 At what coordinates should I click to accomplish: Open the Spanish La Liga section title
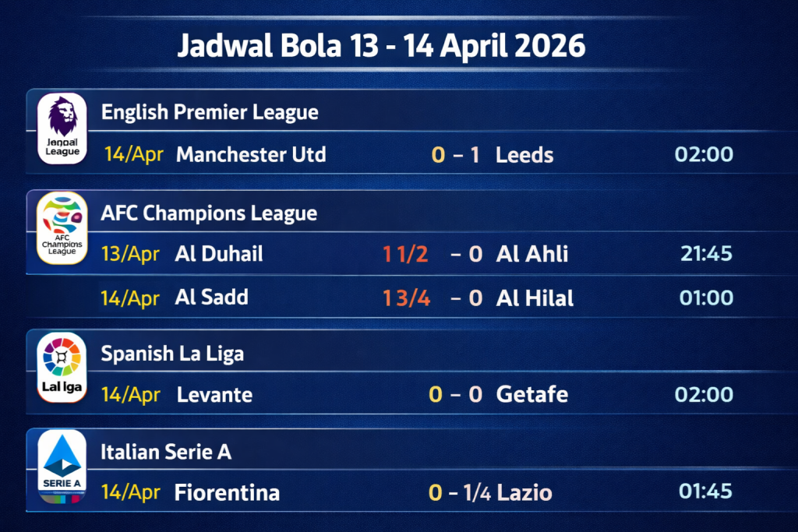tap(172, 354)
